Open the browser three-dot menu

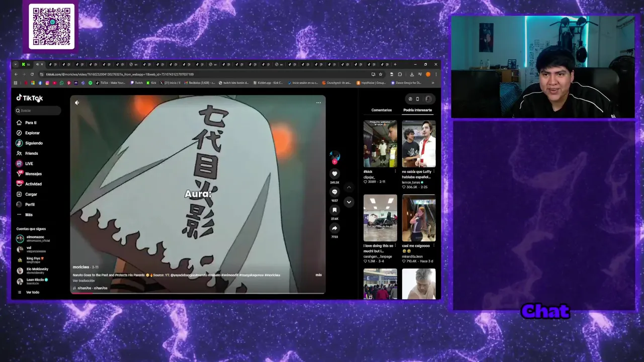click(436, 74)
